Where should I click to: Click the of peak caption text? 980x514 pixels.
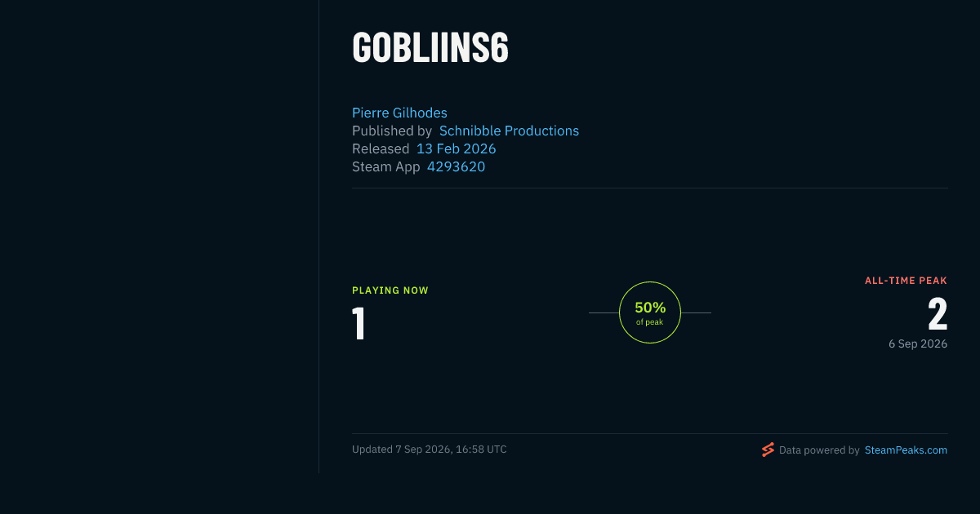coord(650,322)
